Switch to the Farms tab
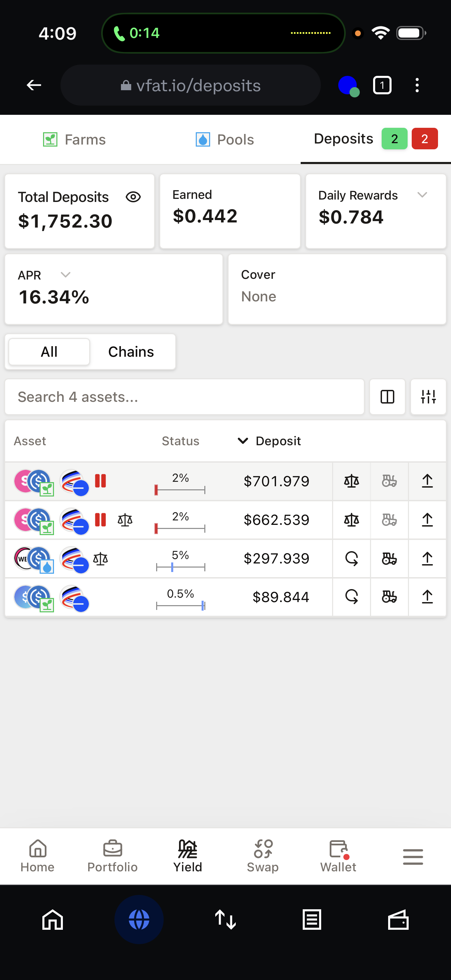This screenshot has width=451, height=980. (74, 140)
